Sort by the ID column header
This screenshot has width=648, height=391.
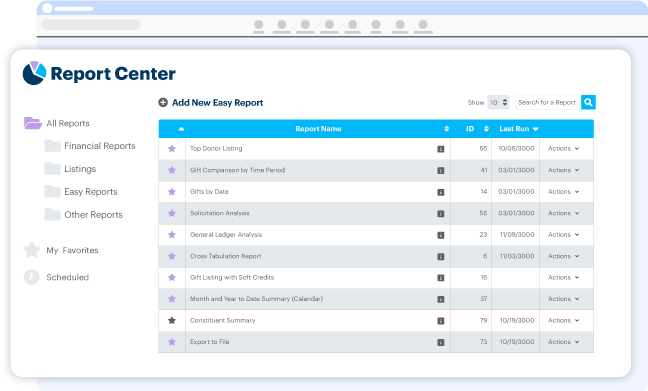tap(477, 129)
